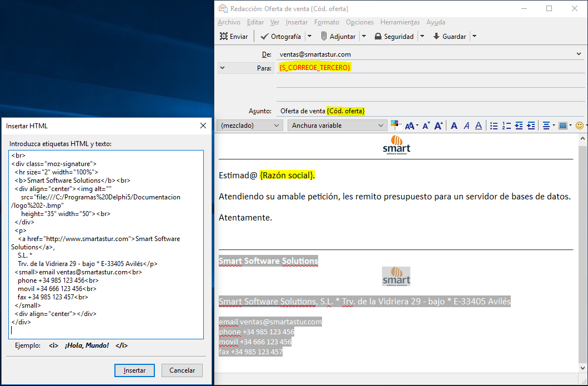
Task: Click the smart logo at top of message
Action: pos(396,145)
